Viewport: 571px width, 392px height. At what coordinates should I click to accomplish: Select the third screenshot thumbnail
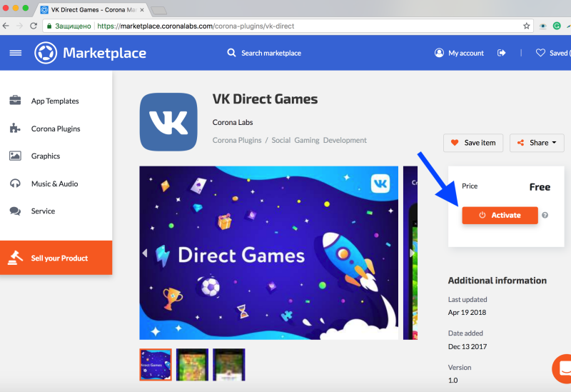click(x=228, y=365)
